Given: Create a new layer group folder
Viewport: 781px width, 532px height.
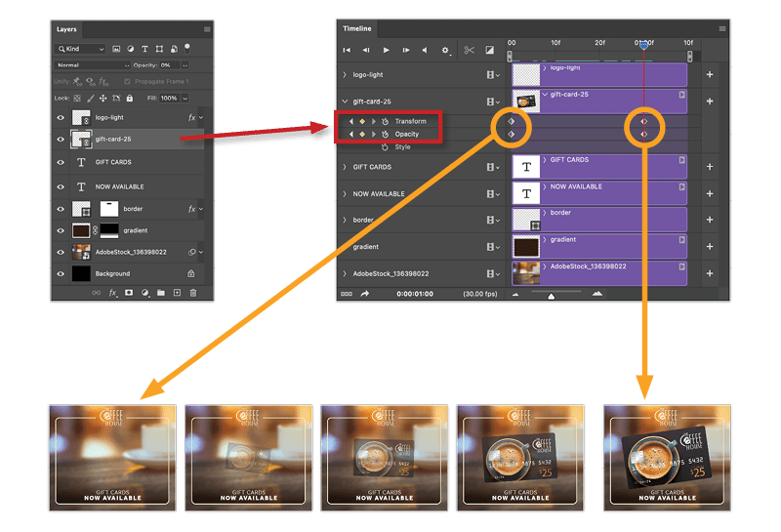Looking at the screenshot, I should point(161,293).
